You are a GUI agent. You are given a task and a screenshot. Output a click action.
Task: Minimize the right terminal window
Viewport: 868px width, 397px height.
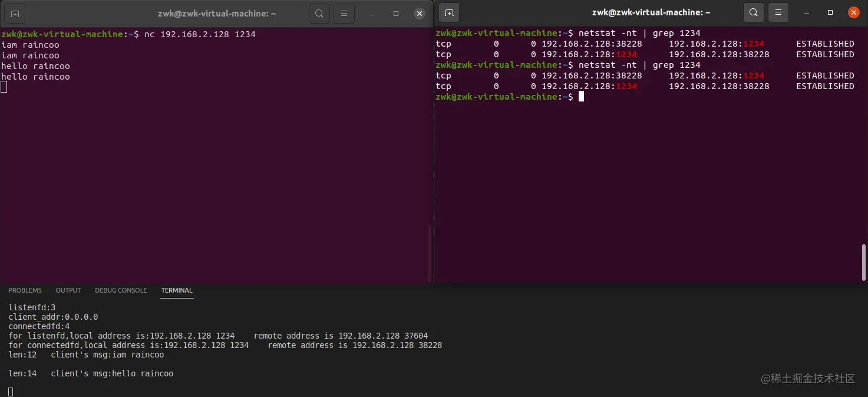808,12
